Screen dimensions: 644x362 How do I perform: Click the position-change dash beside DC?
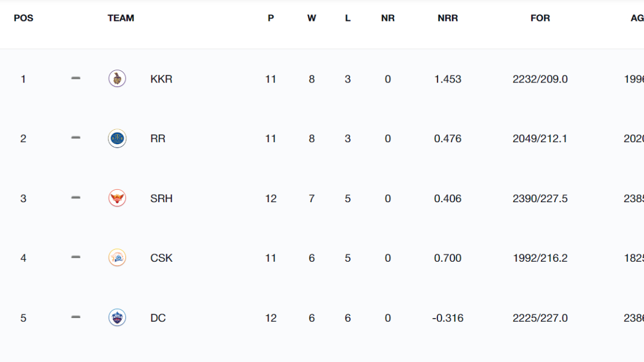[76, 318]
